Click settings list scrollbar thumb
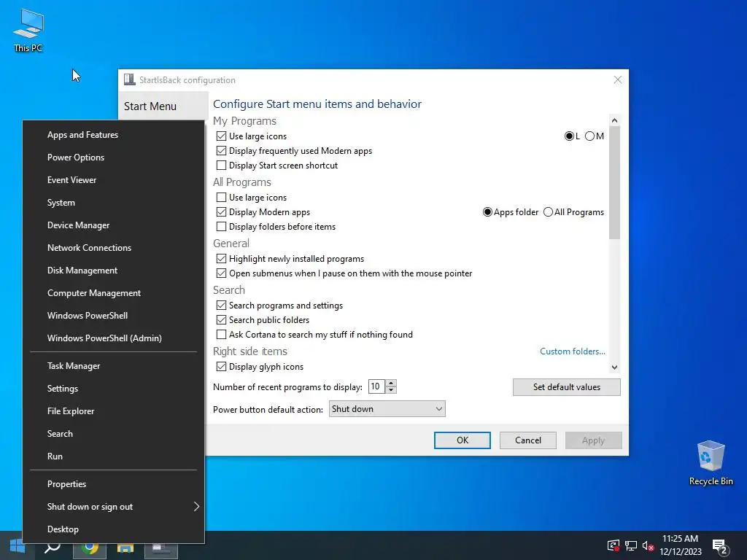747x560 pixels. tap(614, 182)
